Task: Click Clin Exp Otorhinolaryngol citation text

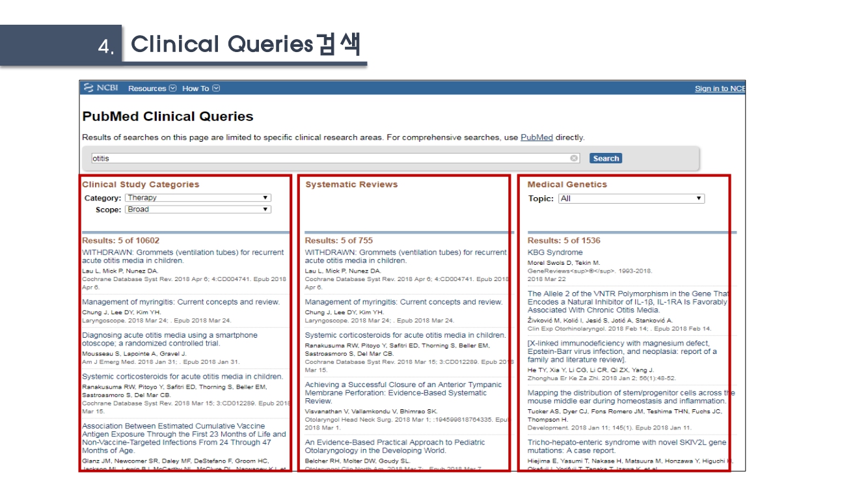Action: tap(619, 329)
